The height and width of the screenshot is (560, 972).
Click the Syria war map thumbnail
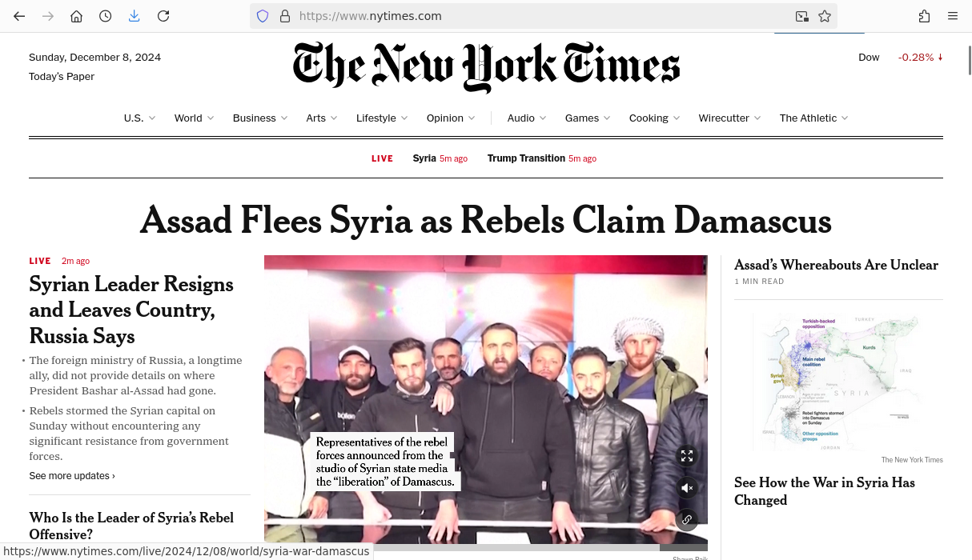pyautogui.click(x=838, y=382)
